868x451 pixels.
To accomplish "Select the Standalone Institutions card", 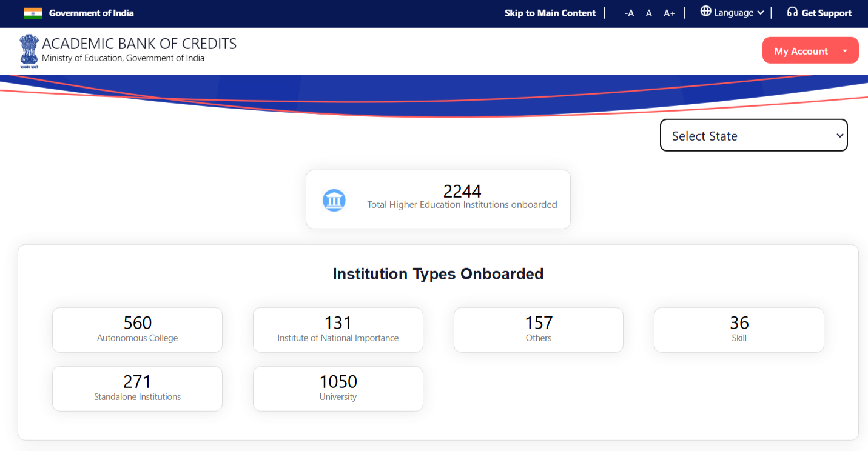I will [x=137, y=389].
